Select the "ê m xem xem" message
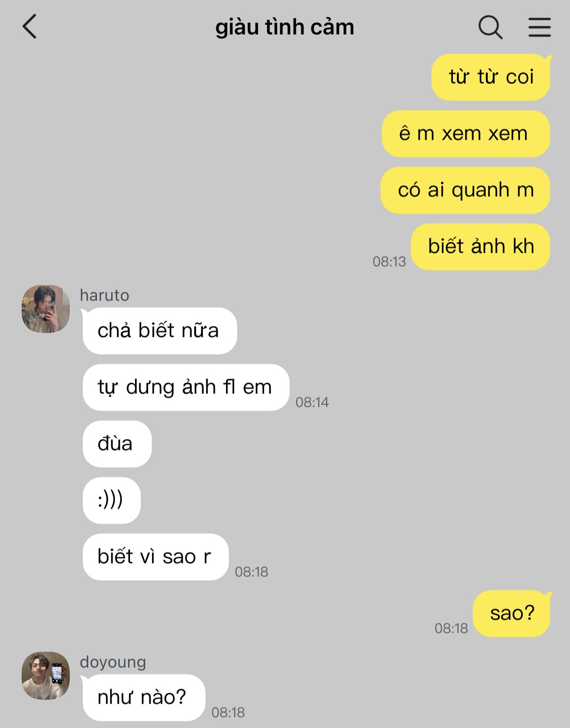This screenshot has width=570, height=728. point(466,133)
